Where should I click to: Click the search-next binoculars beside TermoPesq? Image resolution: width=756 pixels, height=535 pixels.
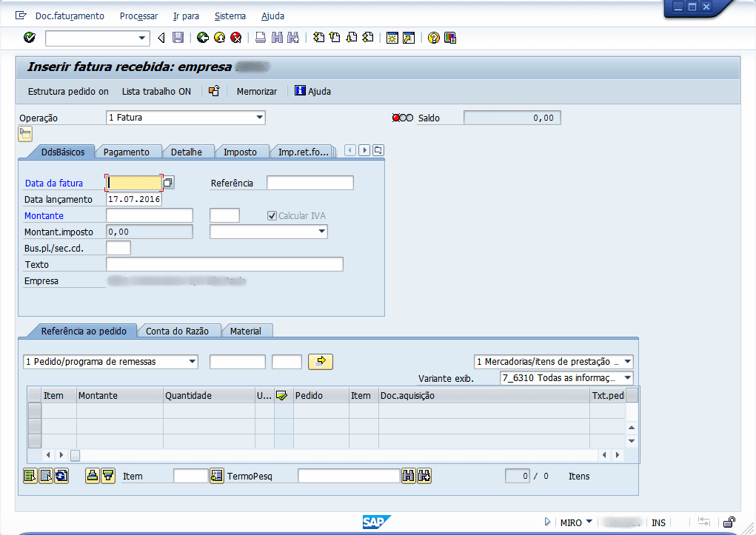coord(424,477)
